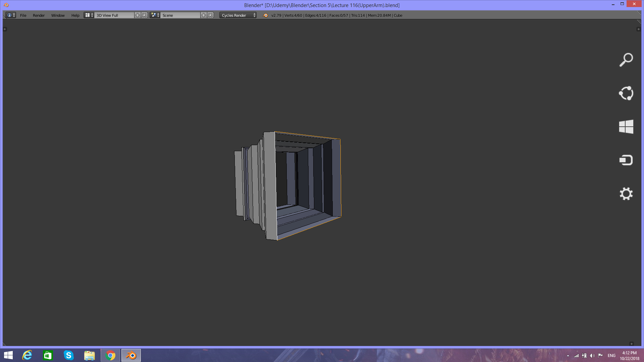Click the Mem:20.84M statistic

tap(379, 15)
